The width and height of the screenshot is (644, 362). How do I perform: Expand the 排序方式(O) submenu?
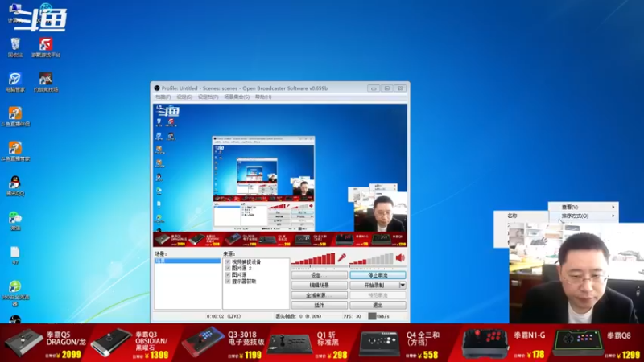tap(583, 216)
